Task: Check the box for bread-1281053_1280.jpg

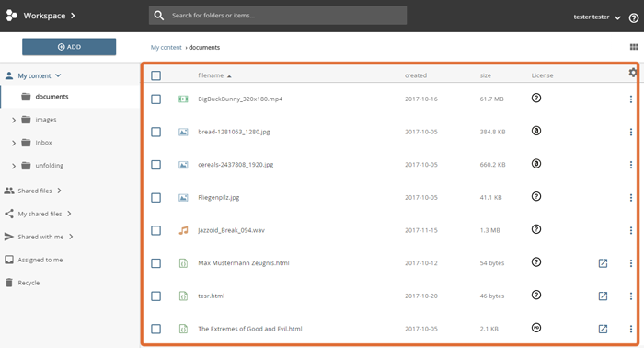Action: [x=155, y=132]
